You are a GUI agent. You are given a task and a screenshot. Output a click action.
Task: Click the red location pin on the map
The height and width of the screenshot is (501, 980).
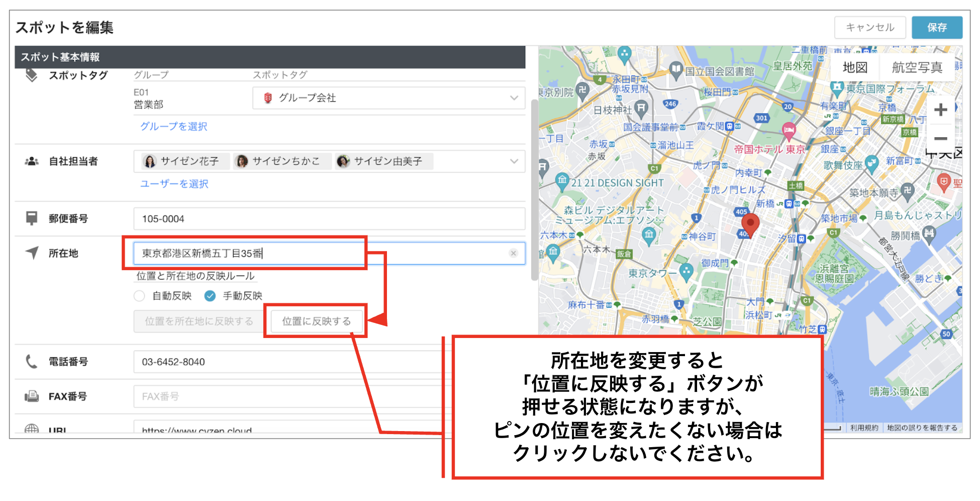pos(750,224)
